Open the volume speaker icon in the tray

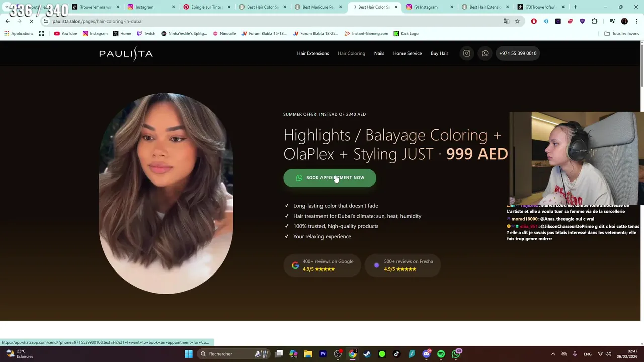pos(609,354)
